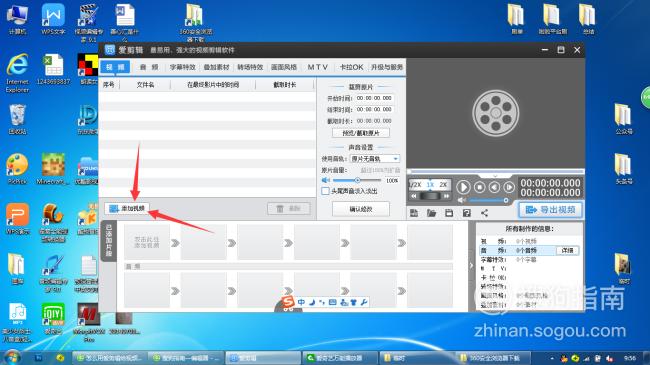Click the 序号 column header
The height and width of the screenshot is (365, 650).
tap(109, 85)
